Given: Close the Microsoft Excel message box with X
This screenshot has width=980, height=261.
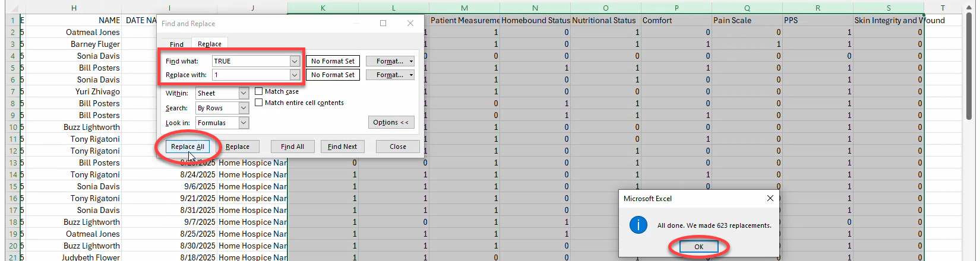Looking at the screenshot, I should pyautogui.click(x=770, y=198).
